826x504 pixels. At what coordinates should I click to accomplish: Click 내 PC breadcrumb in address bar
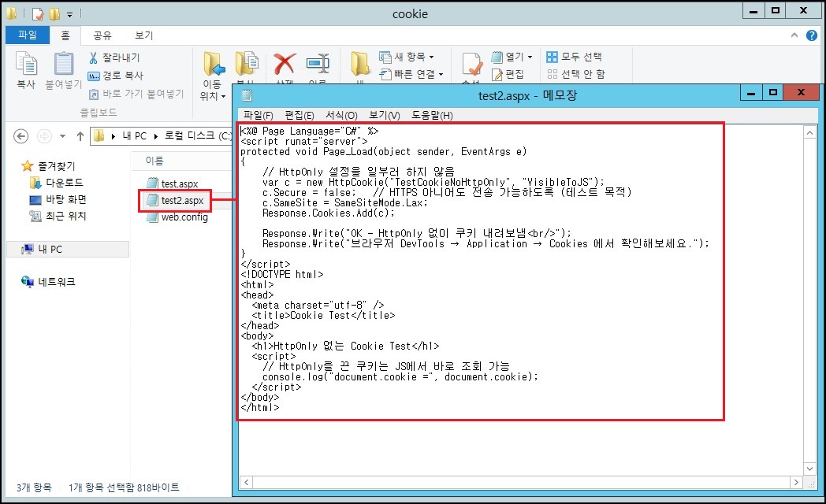134,135
